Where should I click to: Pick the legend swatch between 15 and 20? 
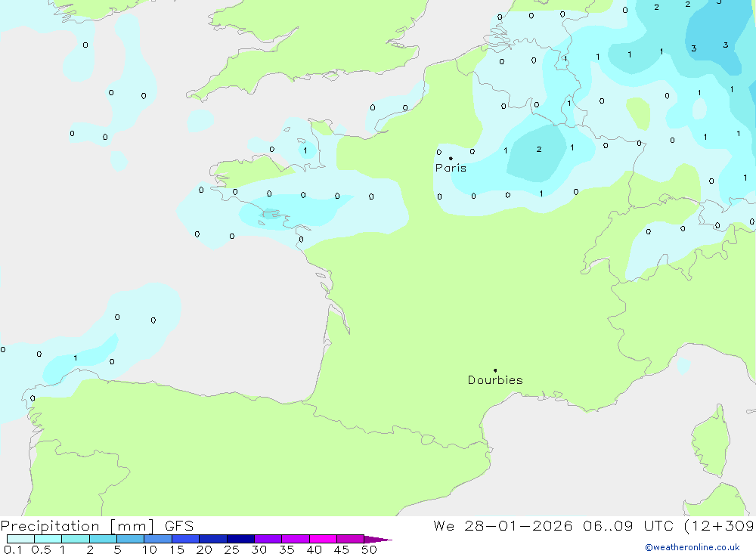(x=185, y=539)
